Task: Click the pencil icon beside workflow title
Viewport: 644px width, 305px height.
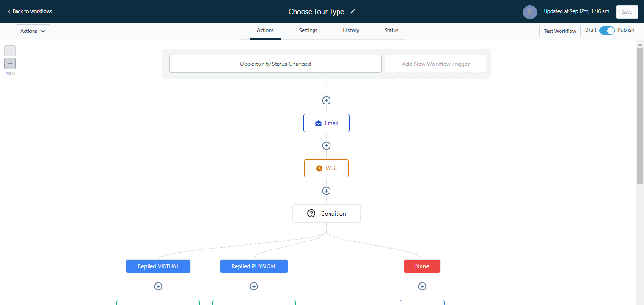Action: click(353, 12)
